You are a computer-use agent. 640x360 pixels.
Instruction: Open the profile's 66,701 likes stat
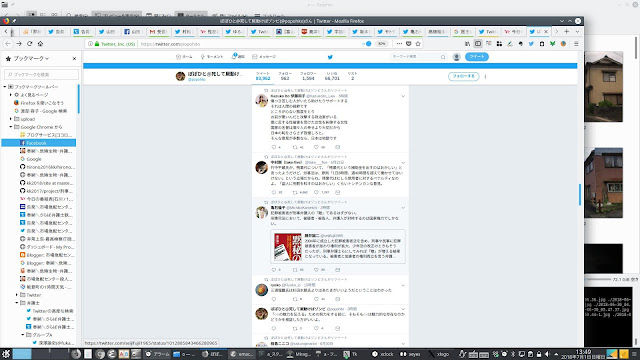pyautogui.click(x=332, y=76)
